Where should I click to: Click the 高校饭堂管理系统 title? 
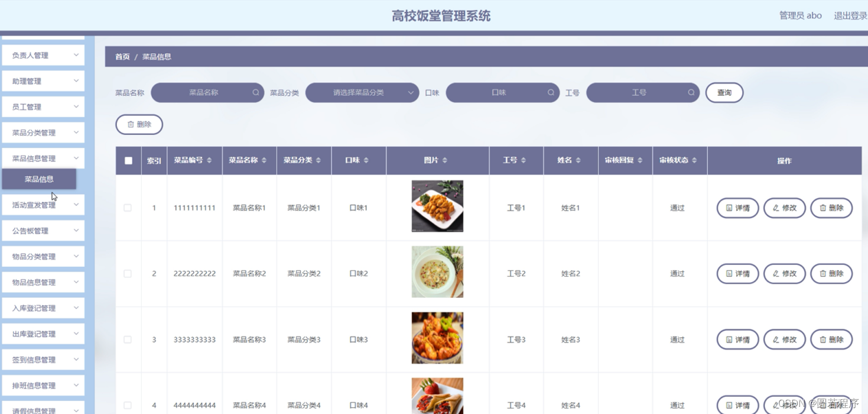tap(441, 16)
